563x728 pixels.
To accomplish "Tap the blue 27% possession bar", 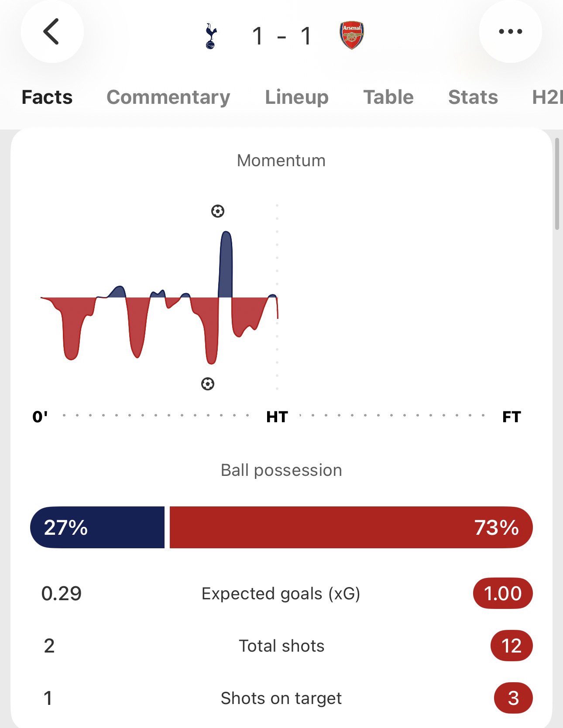I will click(97, 527).
